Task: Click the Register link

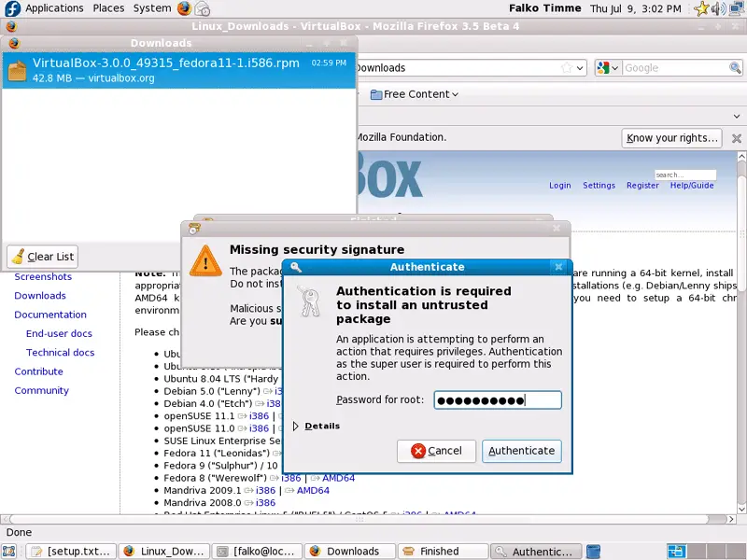Action: point(642,185)
